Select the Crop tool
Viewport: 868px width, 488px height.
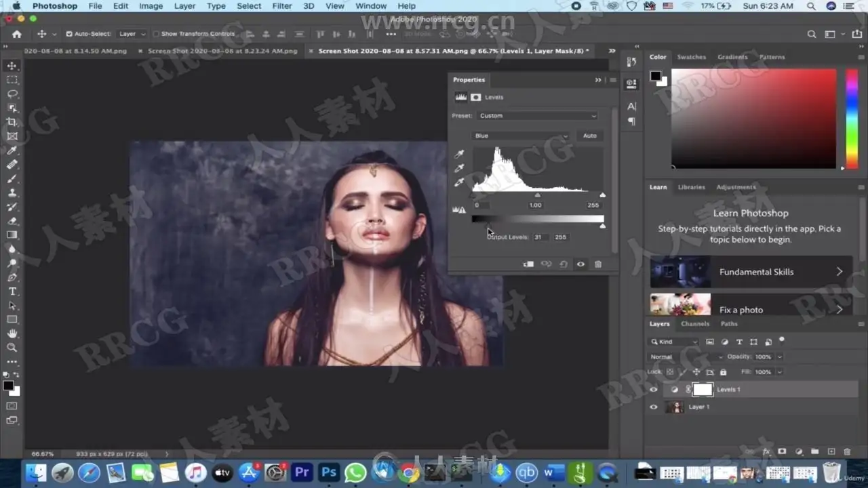12,122
